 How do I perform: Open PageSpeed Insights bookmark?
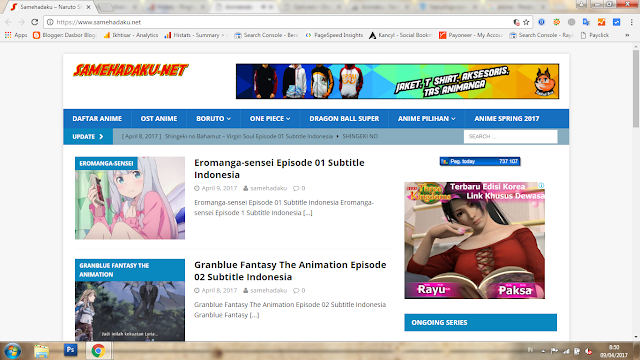334,35
